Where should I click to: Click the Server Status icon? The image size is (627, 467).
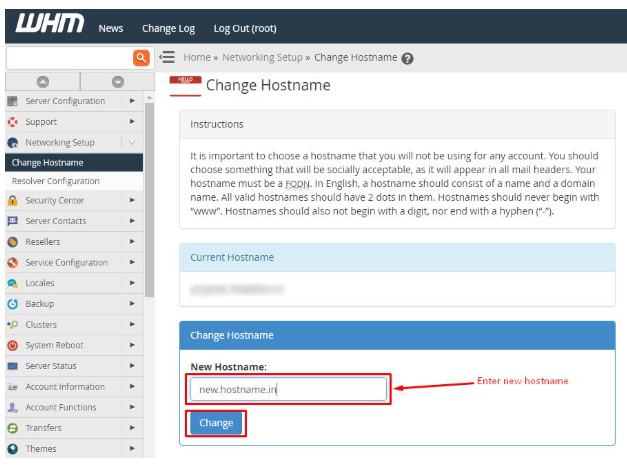pos(12,366)
